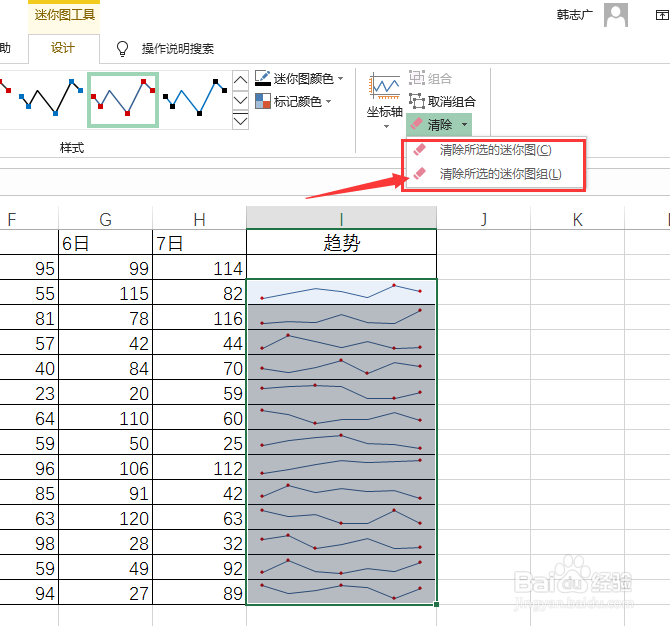Image resolution: width=670 pixels, height=626 pixels.
Task: Expand the full sparkline style gallery
Action: pos(241,121)
